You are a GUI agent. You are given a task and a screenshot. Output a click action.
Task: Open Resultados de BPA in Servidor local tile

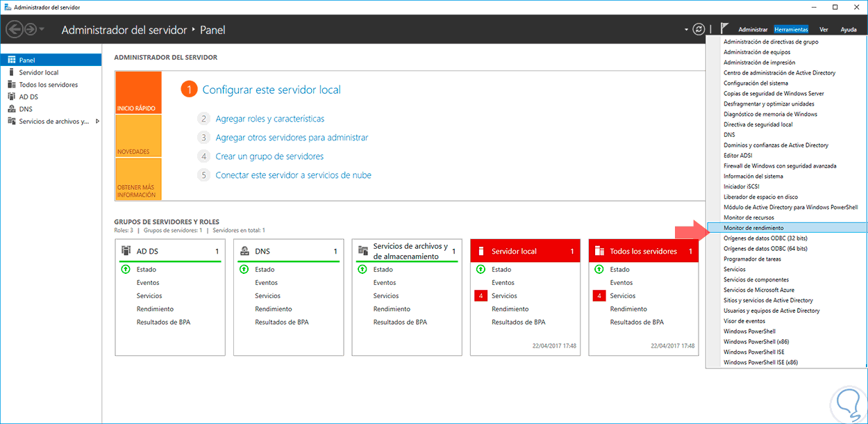518,322
